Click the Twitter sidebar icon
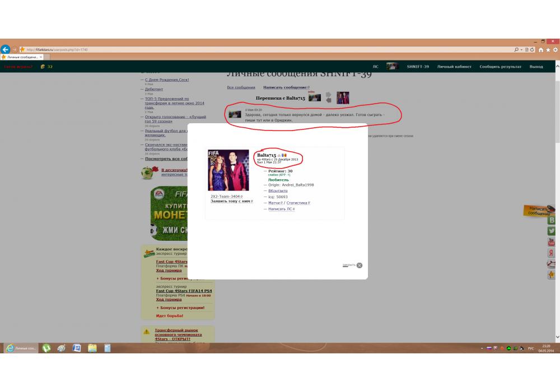The height and width of the screenshot is (392, 560). point(552,231)
